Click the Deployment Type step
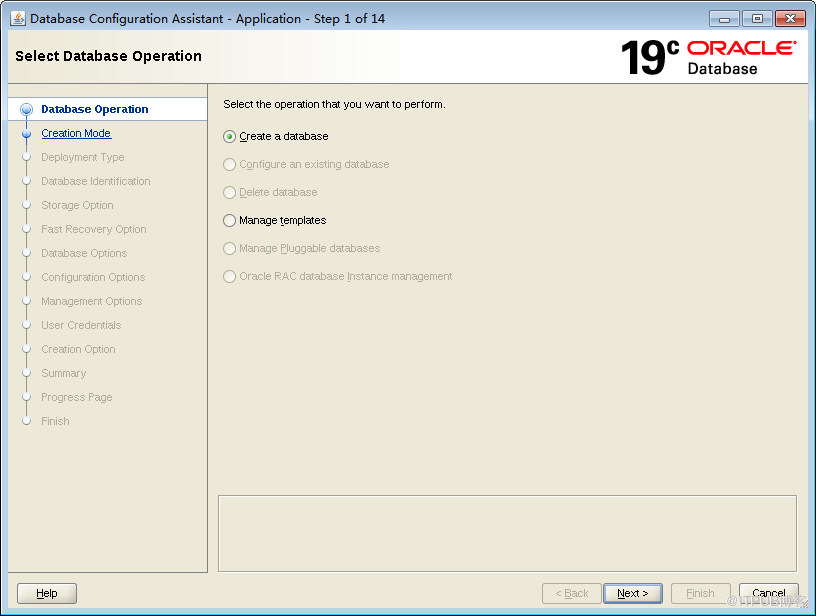 [83, 157]
